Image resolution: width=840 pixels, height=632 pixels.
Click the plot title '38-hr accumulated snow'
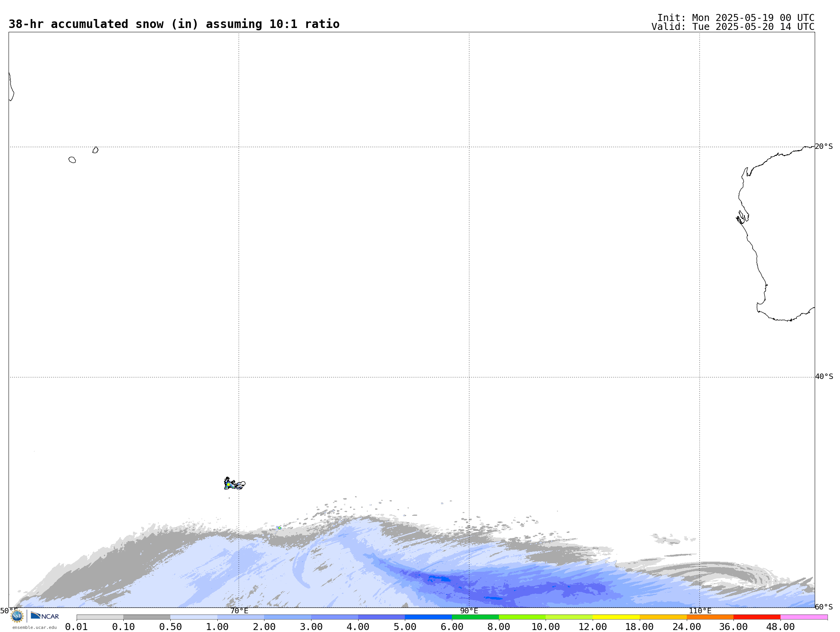pyautogui.click(x=174, y=24)
